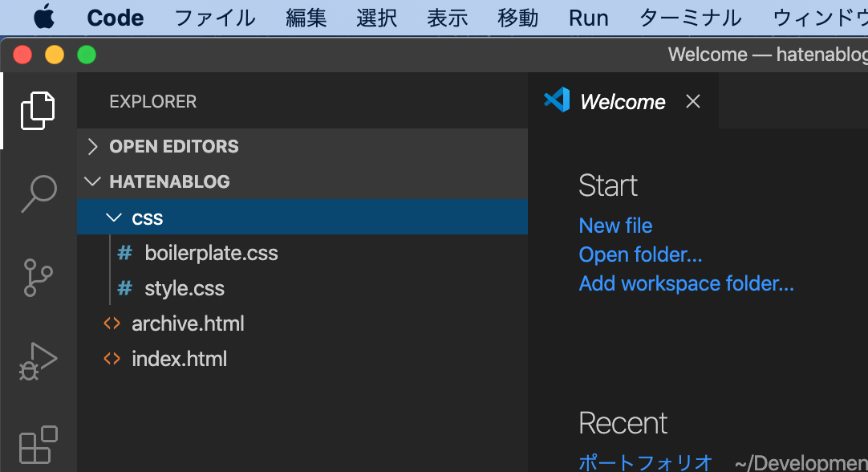
Task: Open archive.html file
Action: click(188, 323)
